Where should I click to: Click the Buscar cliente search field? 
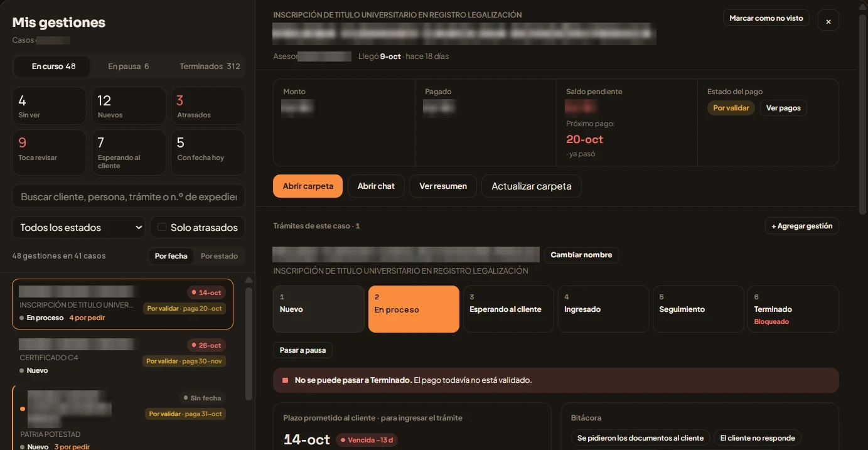(129, 196)
